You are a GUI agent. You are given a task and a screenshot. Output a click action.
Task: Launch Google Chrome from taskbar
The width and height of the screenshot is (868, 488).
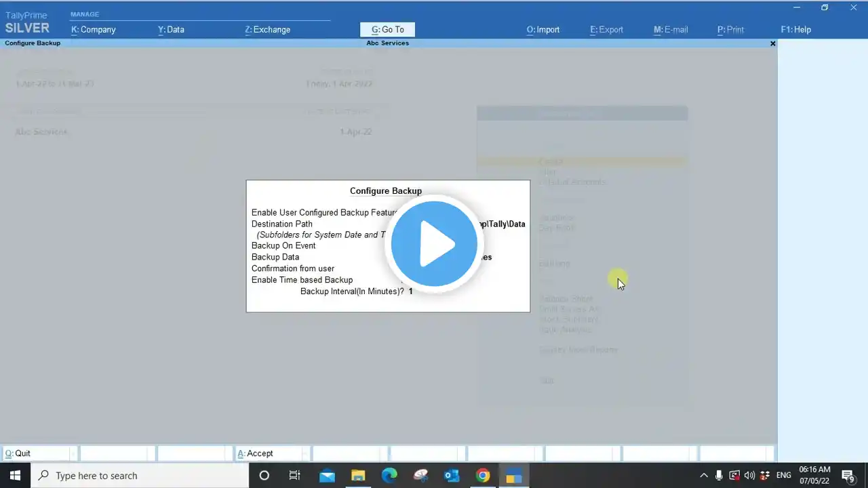pos(483,475)
